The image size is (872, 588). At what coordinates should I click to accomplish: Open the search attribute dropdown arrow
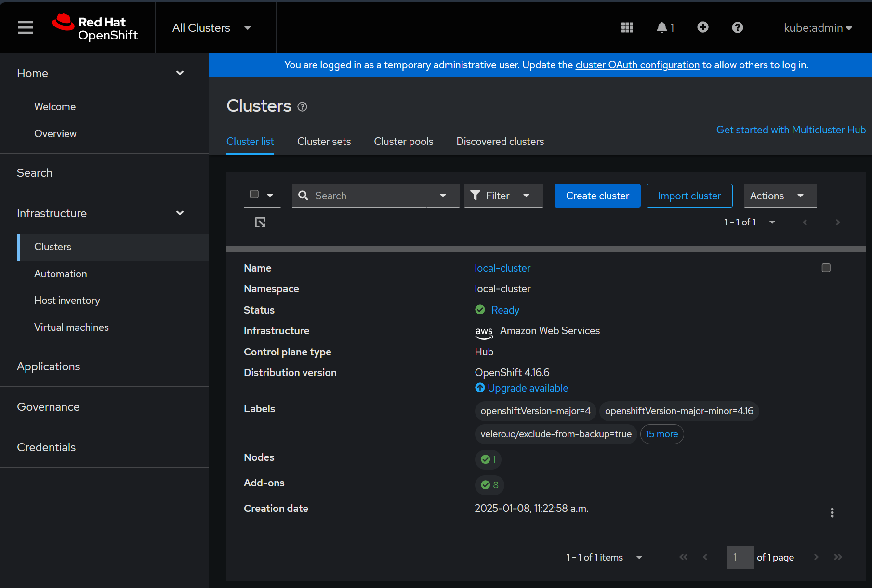click(x=443, y=196)
